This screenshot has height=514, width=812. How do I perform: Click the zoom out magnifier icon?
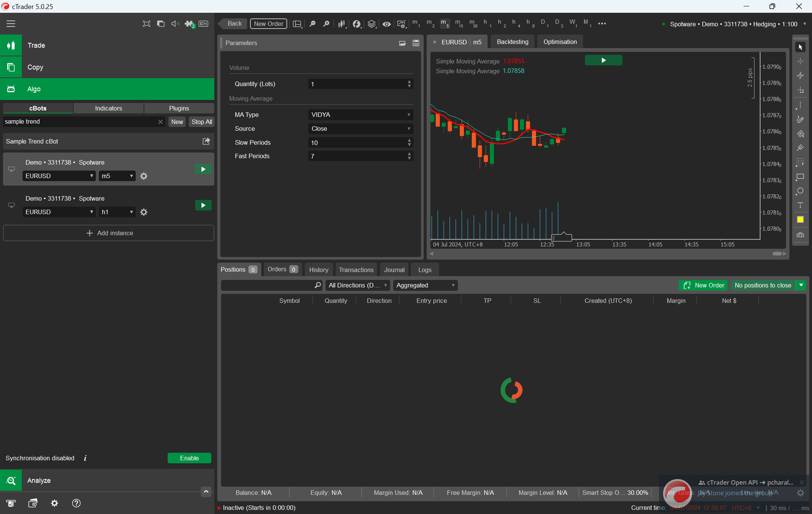coord(312,24)
